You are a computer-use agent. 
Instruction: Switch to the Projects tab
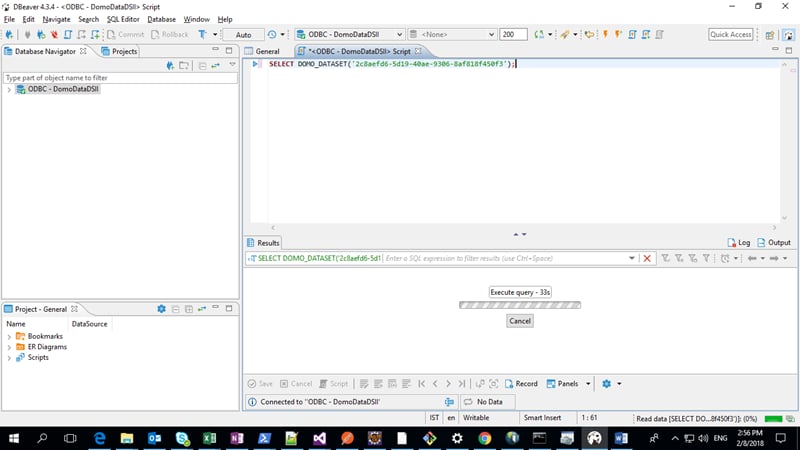point(119,52)
